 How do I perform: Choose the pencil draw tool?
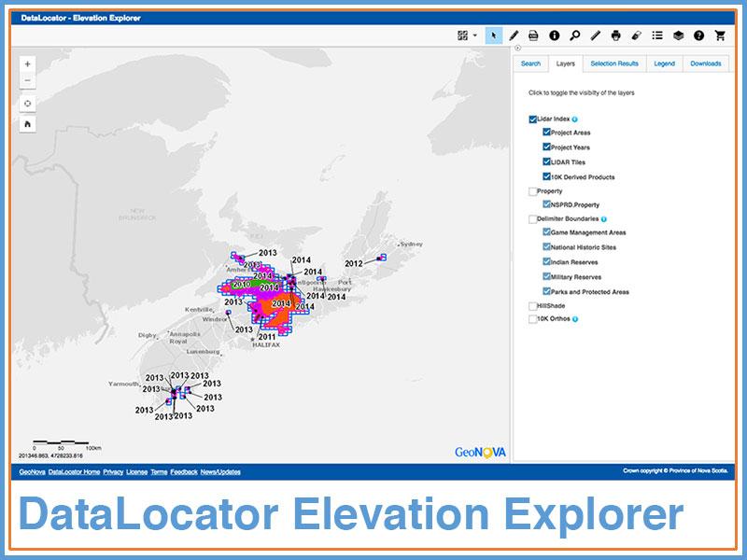514,35
